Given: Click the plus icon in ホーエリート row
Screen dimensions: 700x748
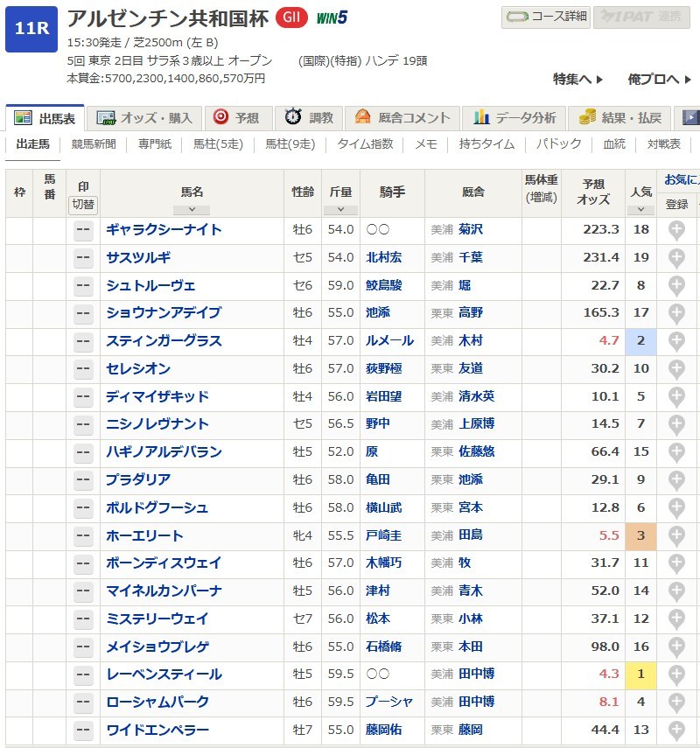Looking at the screenshot, I should tap(676, 535).
